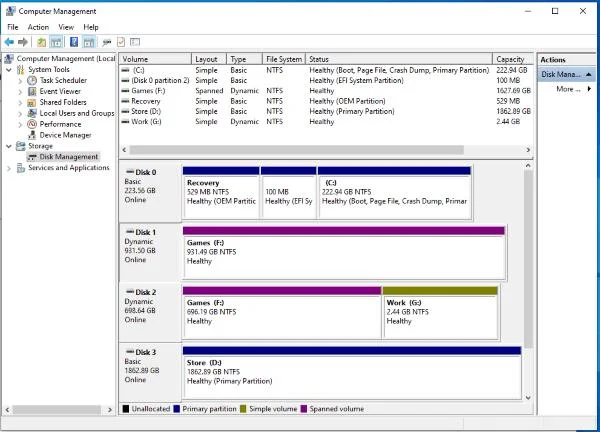Sort by the File System column header

pyautogui.click(x=284, y=59)
